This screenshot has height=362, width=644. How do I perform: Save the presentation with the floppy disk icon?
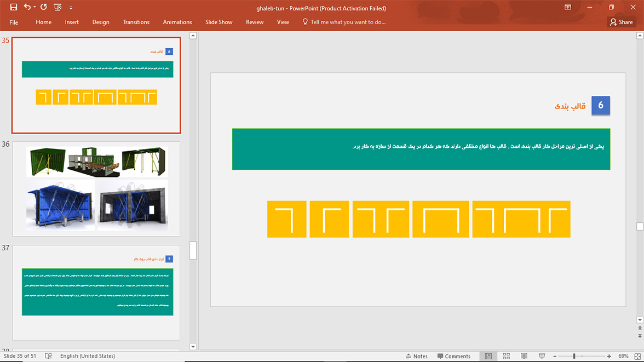tap(14, 7)
